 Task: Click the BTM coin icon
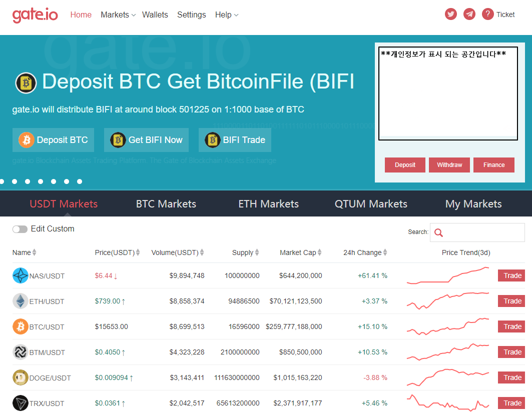[21, 352]
